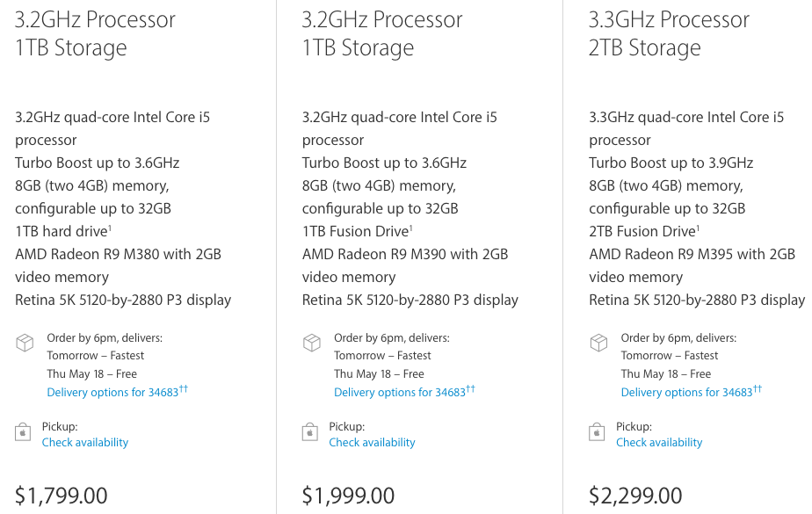This screenshot has height=514, width=812.
Task: Check pickup availability for the $2,299.00 iMac
Action: [x=659, y=443]
